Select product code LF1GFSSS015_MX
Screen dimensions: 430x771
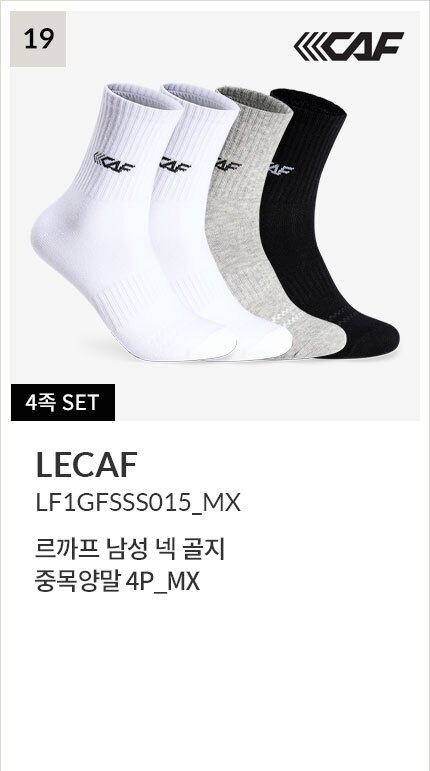pyautogui.click(x=138, y=504)
